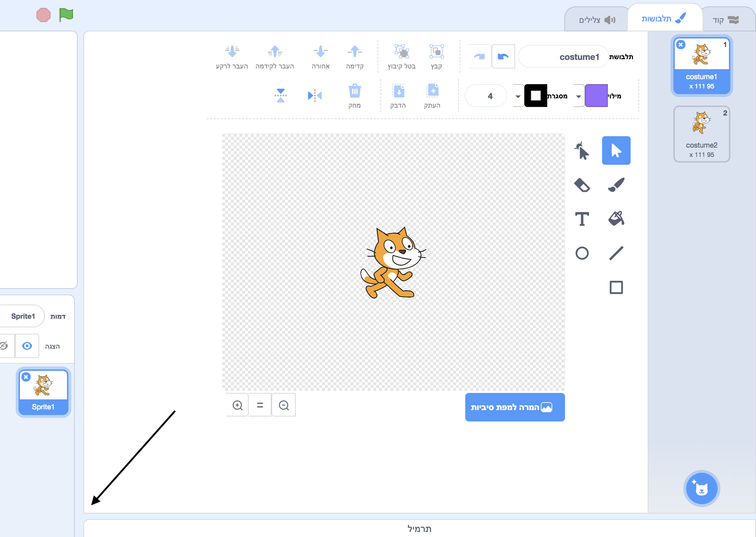
Task: Switch to the Sounds tab
Action: 597,20
